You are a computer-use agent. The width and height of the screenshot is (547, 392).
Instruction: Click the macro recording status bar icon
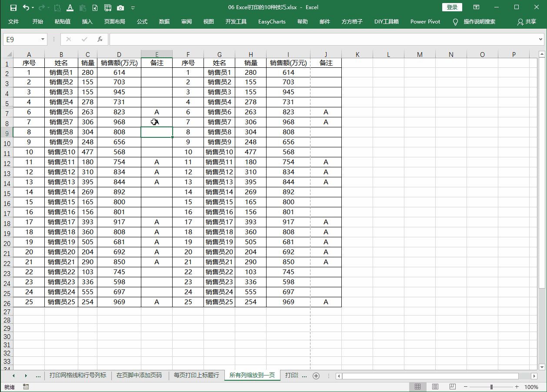tap(26, 387)
